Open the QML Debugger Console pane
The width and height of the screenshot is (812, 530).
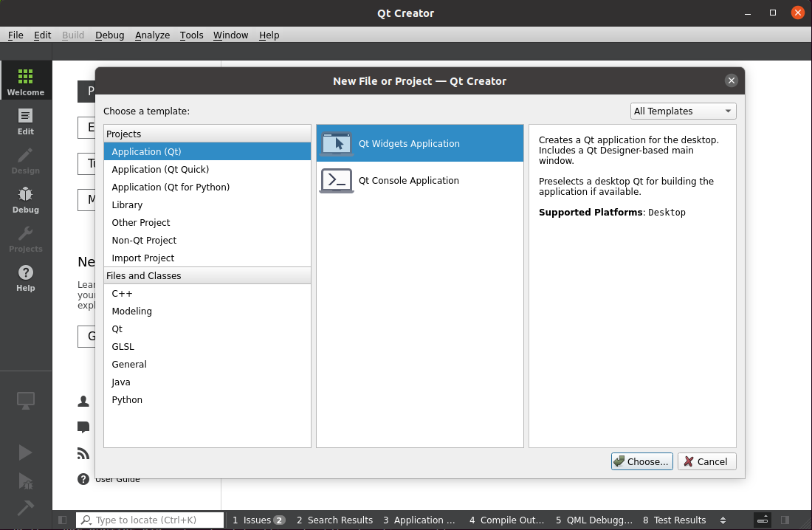[x=594, y=520]
